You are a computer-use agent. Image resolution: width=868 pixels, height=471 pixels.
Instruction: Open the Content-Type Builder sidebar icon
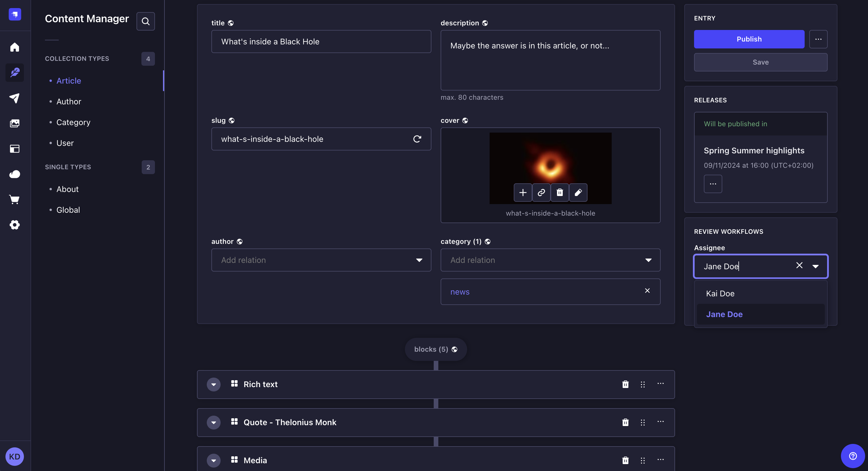click(14, 149)
